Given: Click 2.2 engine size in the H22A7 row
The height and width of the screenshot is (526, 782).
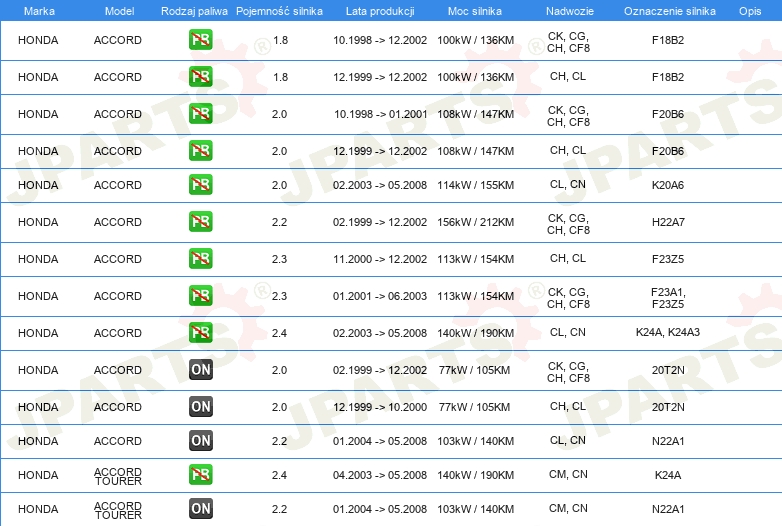Looking at the screenshot, I should pyautogui.click(x=279, y=222).
